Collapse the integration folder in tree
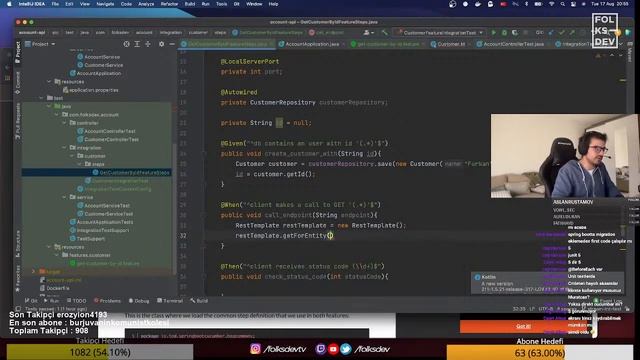Viewport: 640px width, 360px height. click(x=64, y=148)
